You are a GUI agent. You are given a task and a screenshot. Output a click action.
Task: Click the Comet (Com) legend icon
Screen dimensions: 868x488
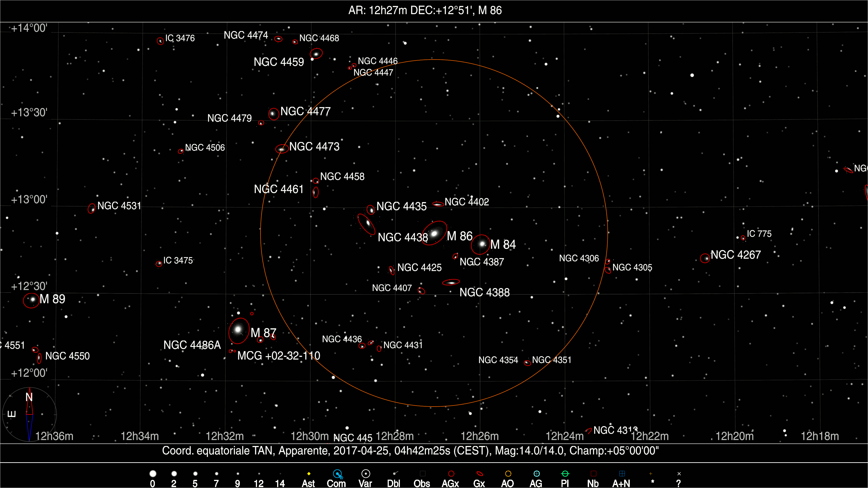(x=338, y=474)
